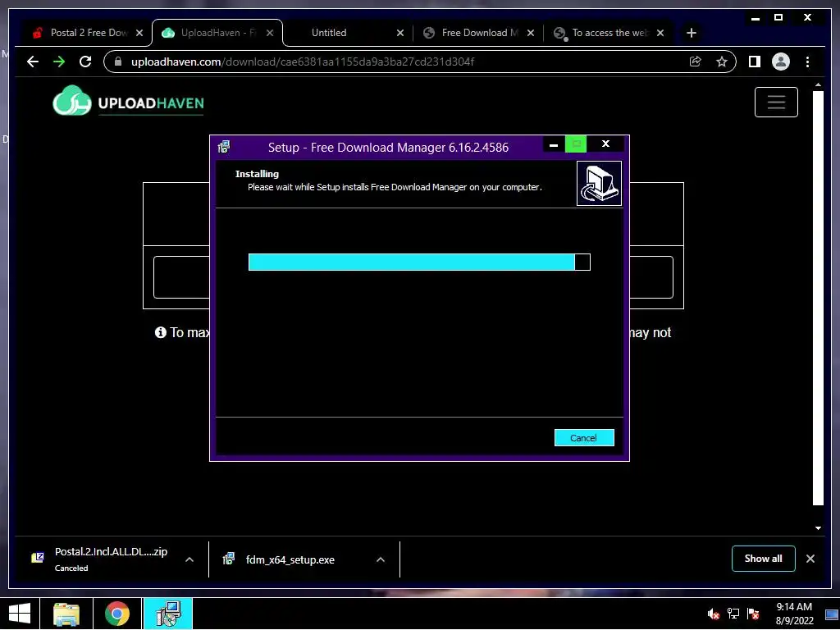
Task: Close the Untitled tab
Action: click(400, 33)
